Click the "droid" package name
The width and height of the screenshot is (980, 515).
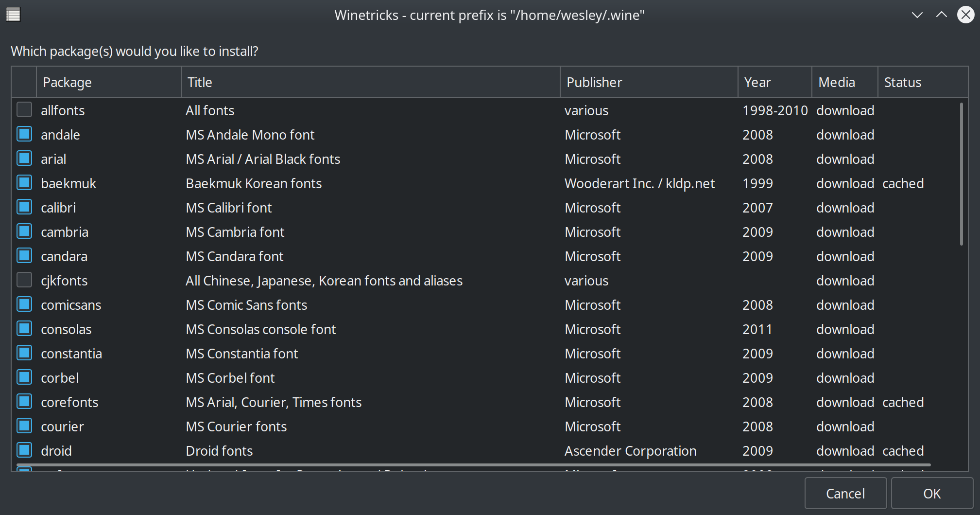point(56,451)
